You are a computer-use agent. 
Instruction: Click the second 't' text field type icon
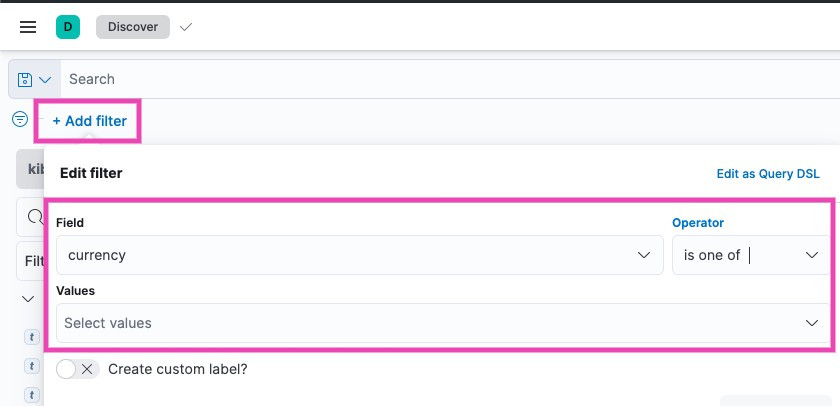pos(31,364)
